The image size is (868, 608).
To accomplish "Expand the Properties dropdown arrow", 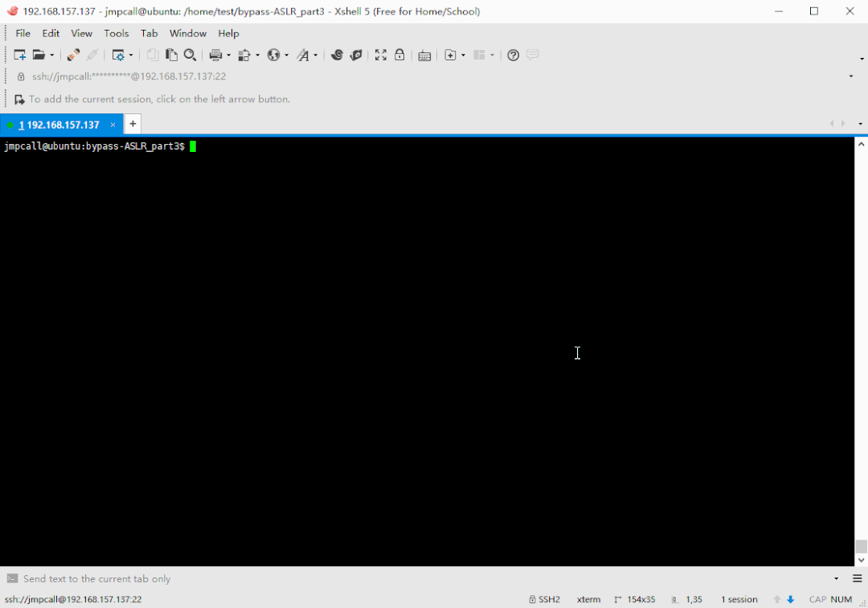I will pyautogui.click(x=131, y=55).
